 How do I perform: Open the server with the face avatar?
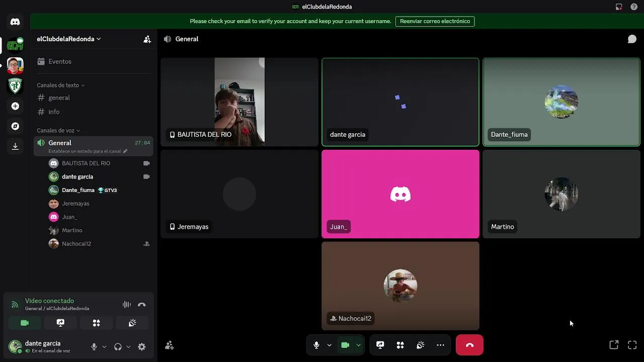[15, 66]
